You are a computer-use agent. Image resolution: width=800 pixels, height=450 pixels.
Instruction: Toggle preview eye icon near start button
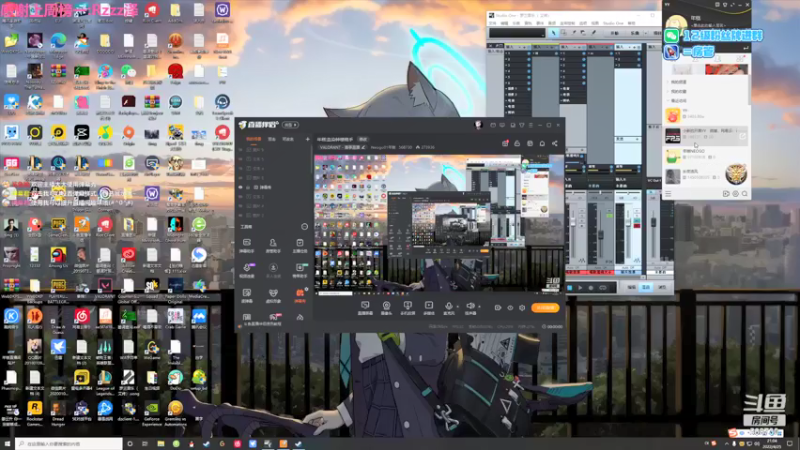point(510,308)
